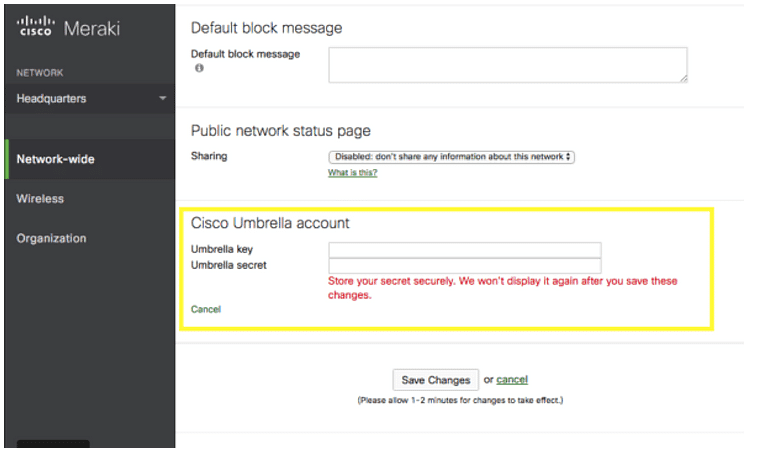Select Network-wide in the sidebar
This screenshot has height=453, width=760.
(56, 159)
